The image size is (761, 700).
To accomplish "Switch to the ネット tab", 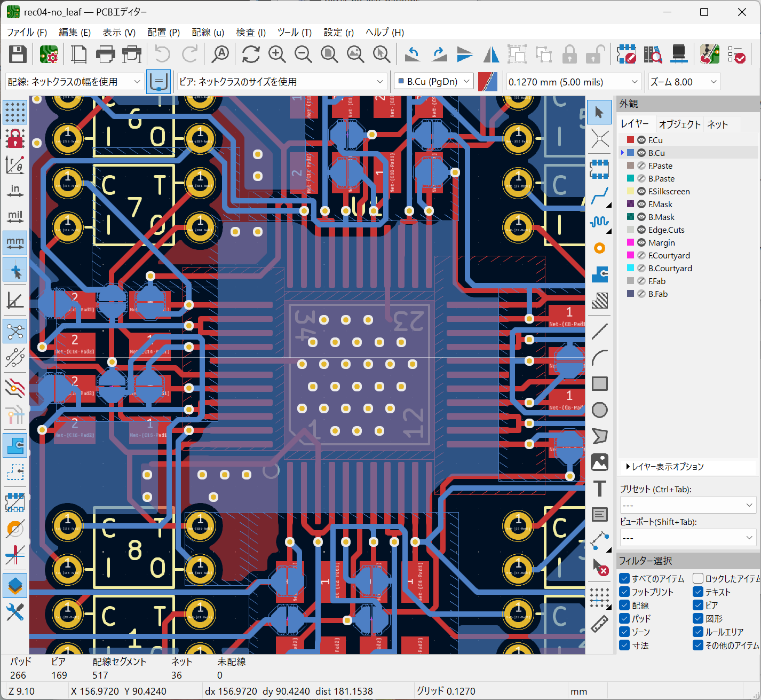I will pos(717,124).
